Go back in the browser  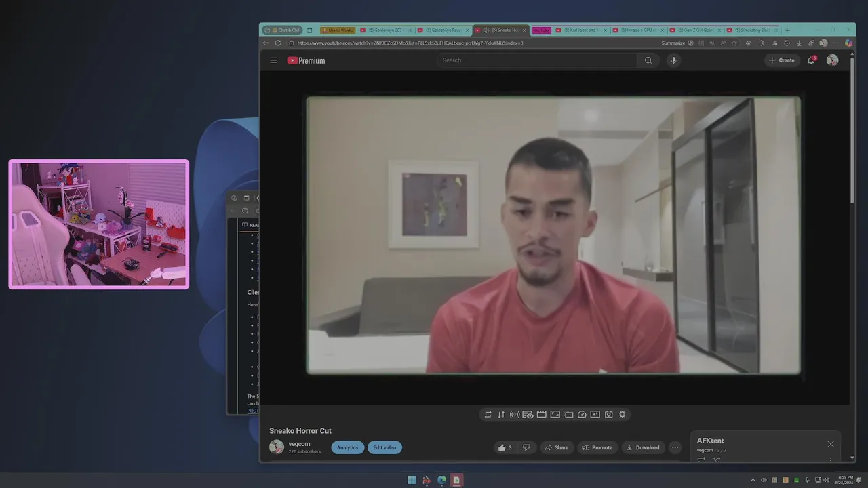266,43
